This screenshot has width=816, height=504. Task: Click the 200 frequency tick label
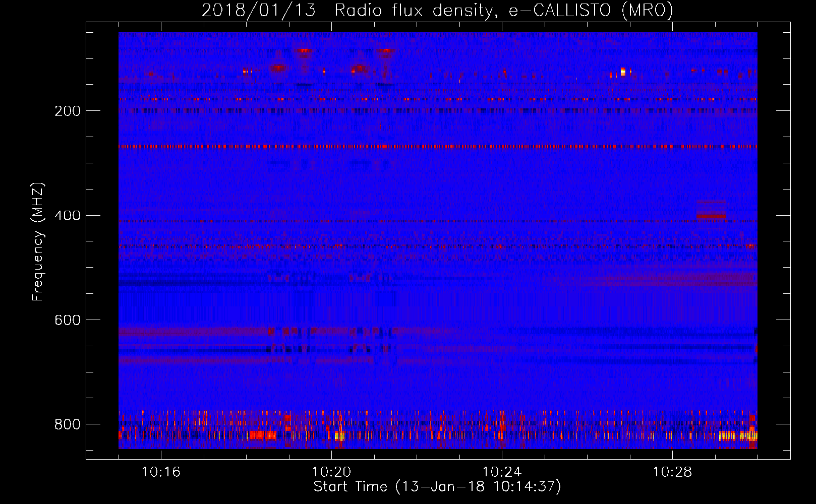pyautogui.click(x=68, y=111)
